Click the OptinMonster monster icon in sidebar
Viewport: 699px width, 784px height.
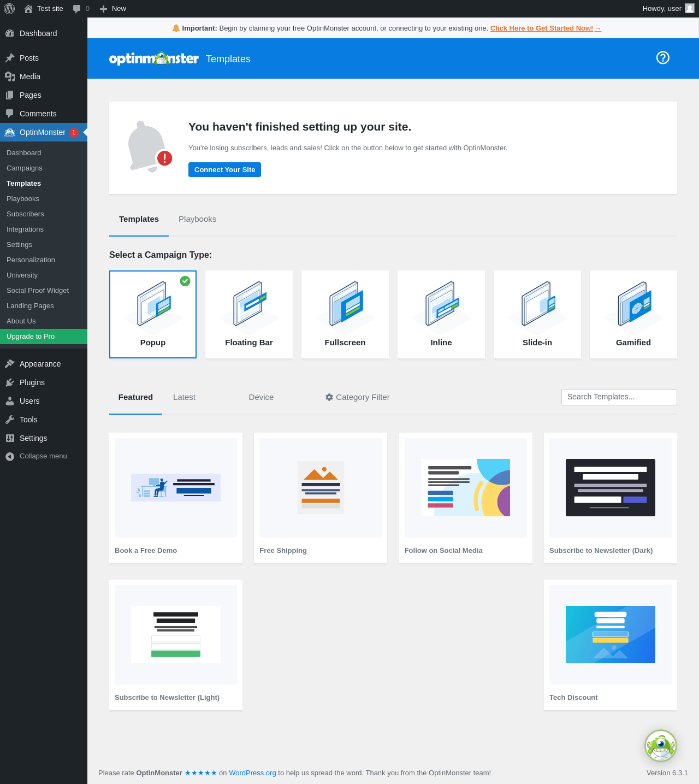pyautogui.click(x=10, y=132)
